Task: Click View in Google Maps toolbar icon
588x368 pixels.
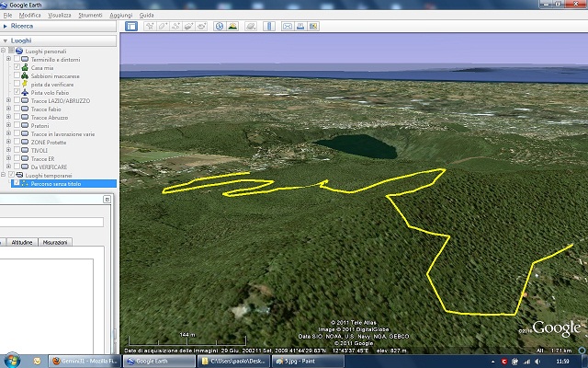Action: click(313, 26)
